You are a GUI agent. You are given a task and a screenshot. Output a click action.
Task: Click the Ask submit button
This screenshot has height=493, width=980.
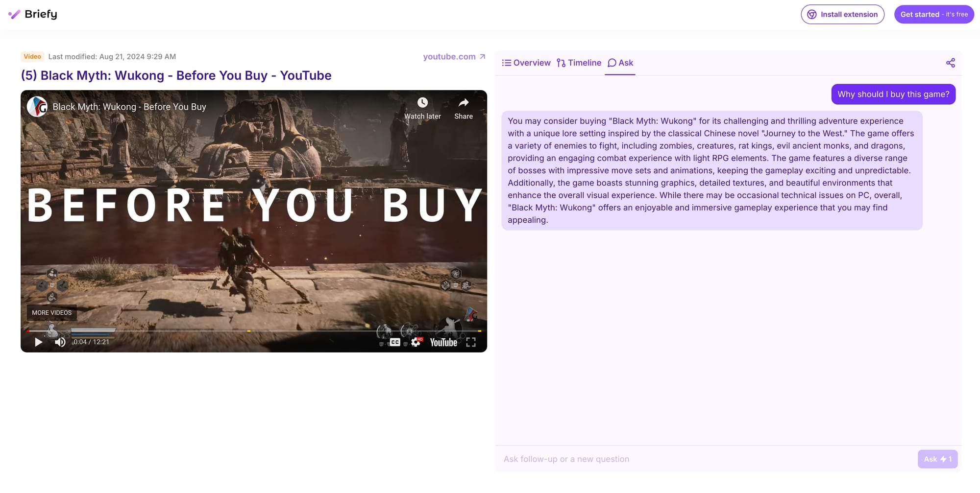click(938, 459)
